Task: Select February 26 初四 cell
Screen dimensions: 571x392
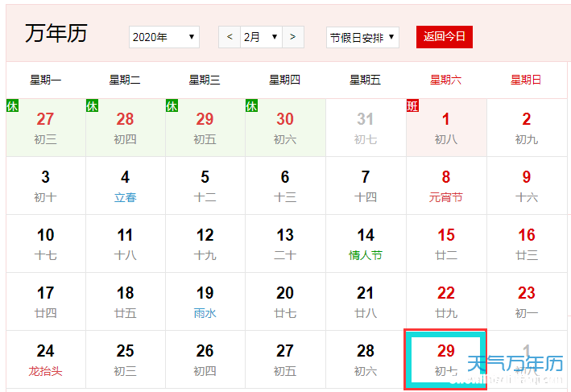Action: (x=205, y=359)
